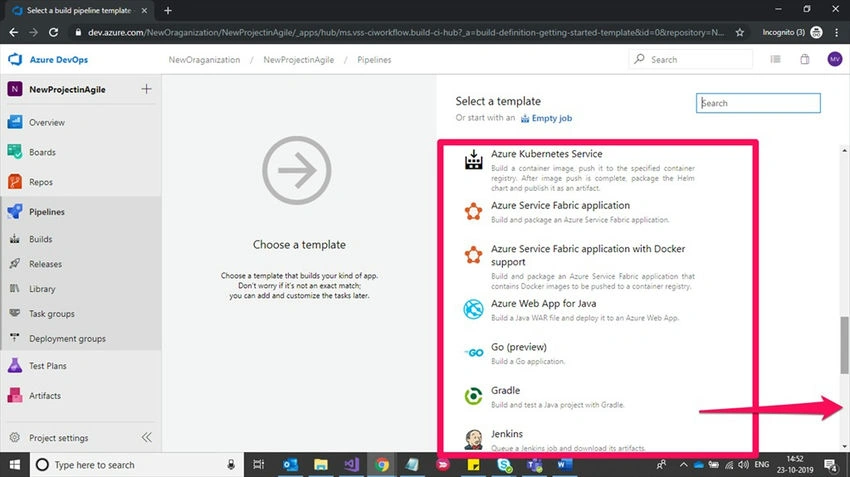This screenshot has height=477, width=850.
Task: Open the Pipelines breadcrumb
Action: point(374,60)
